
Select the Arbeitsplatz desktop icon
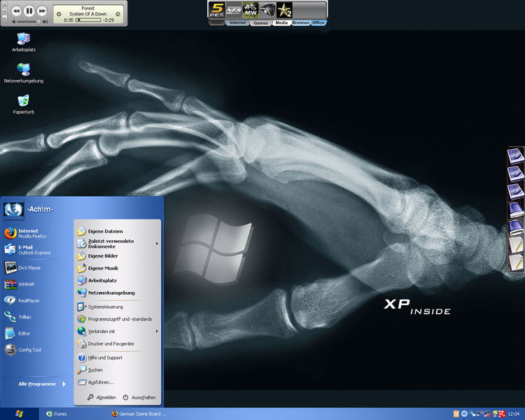coord(23,42)
